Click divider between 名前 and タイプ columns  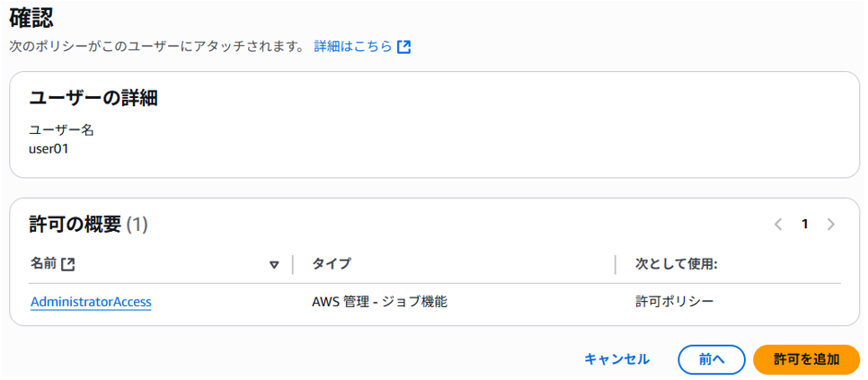coord(292,264)
